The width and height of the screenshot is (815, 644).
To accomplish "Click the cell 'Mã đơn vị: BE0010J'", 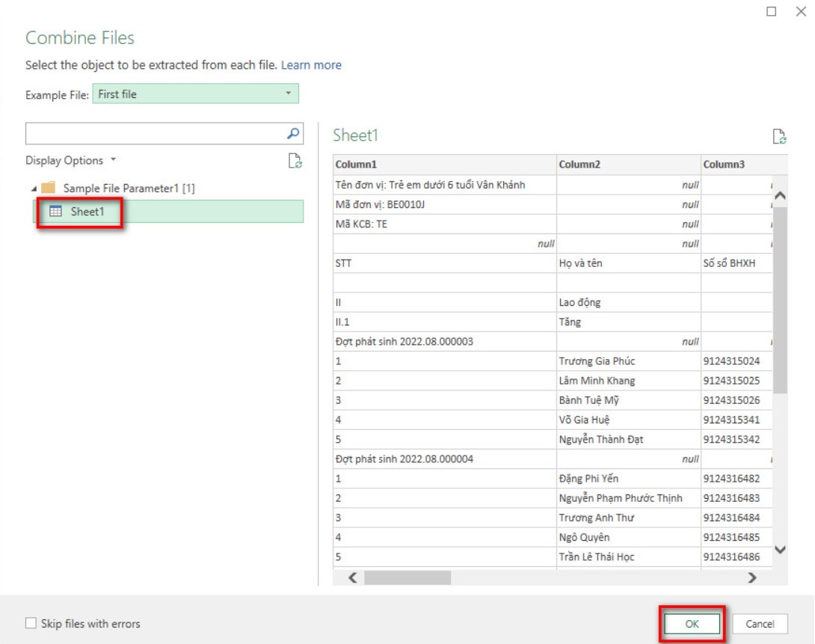I will (x=444, y=204).
